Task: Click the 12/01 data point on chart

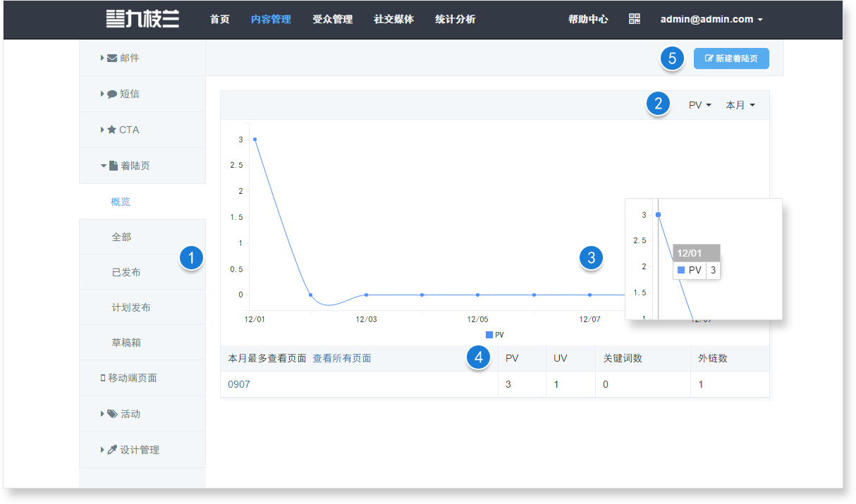Action: (x=255, y=139)
